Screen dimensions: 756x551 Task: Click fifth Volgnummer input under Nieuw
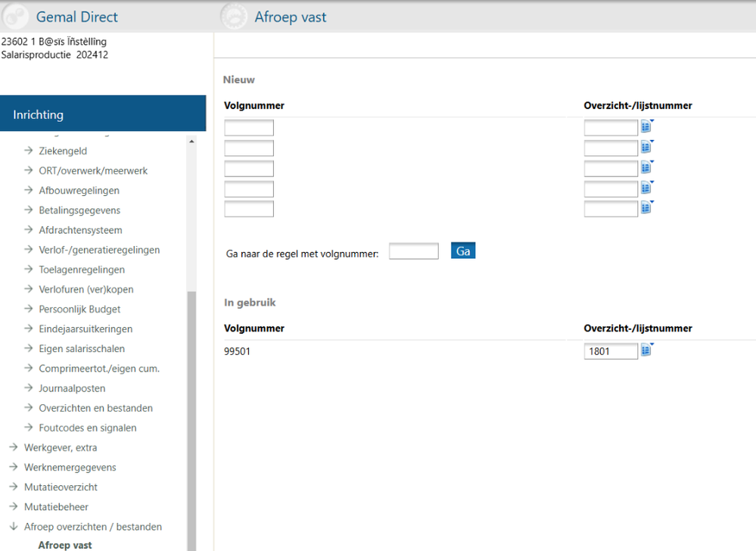tap(249, 209)
